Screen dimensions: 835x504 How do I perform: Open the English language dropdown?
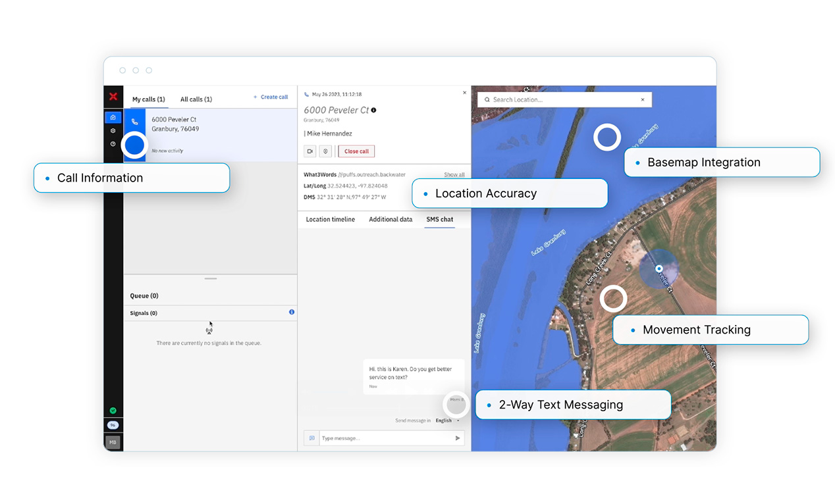pos(448,420)
